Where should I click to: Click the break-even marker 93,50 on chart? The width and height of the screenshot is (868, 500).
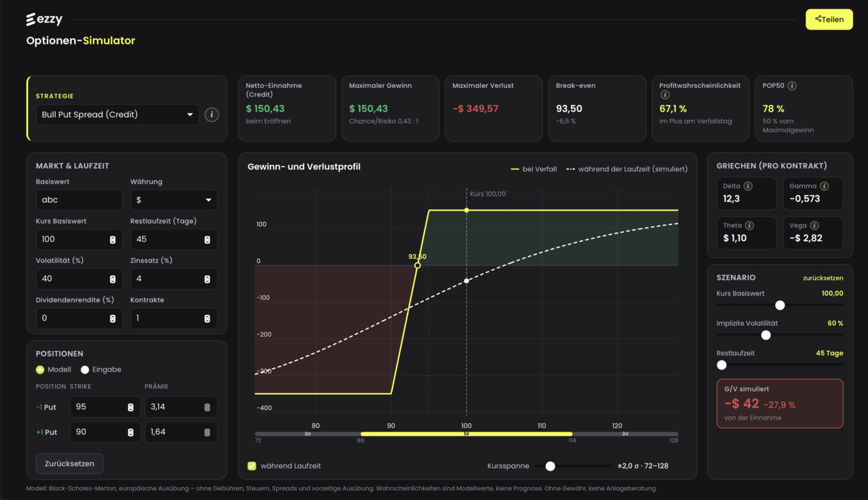coord(418,265)
